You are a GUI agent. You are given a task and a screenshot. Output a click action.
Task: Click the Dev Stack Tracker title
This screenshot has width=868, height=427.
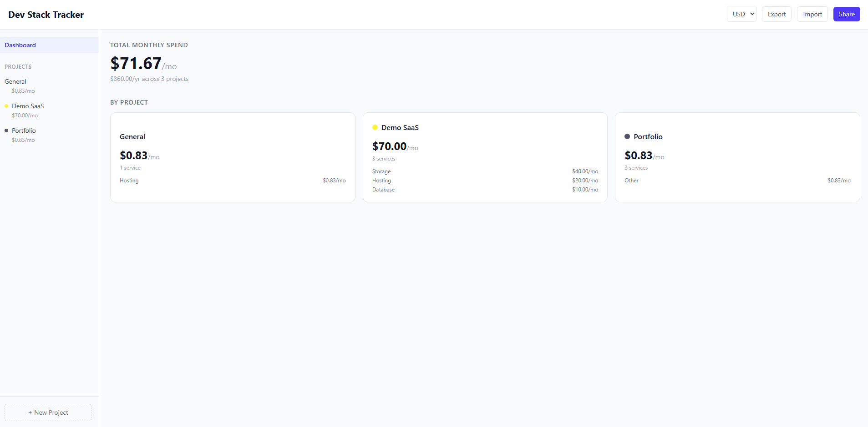tap(46, 15)
